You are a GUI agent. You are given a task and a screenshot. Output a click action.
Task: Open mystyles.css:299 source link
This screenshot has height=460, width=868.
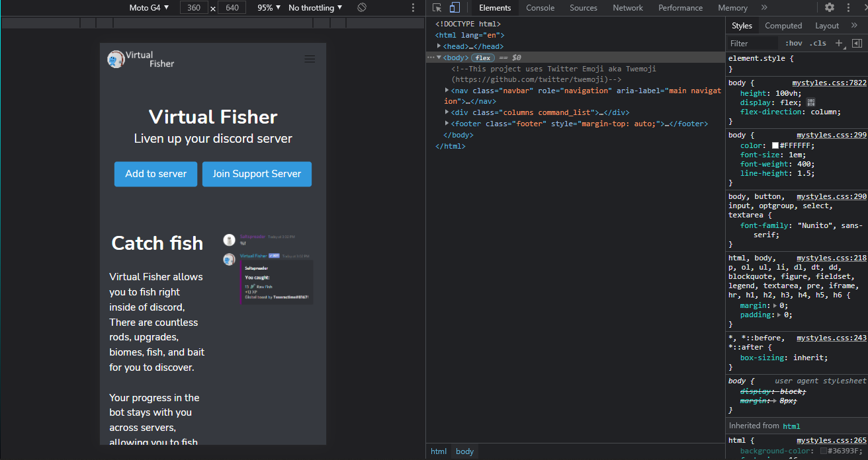832,135
